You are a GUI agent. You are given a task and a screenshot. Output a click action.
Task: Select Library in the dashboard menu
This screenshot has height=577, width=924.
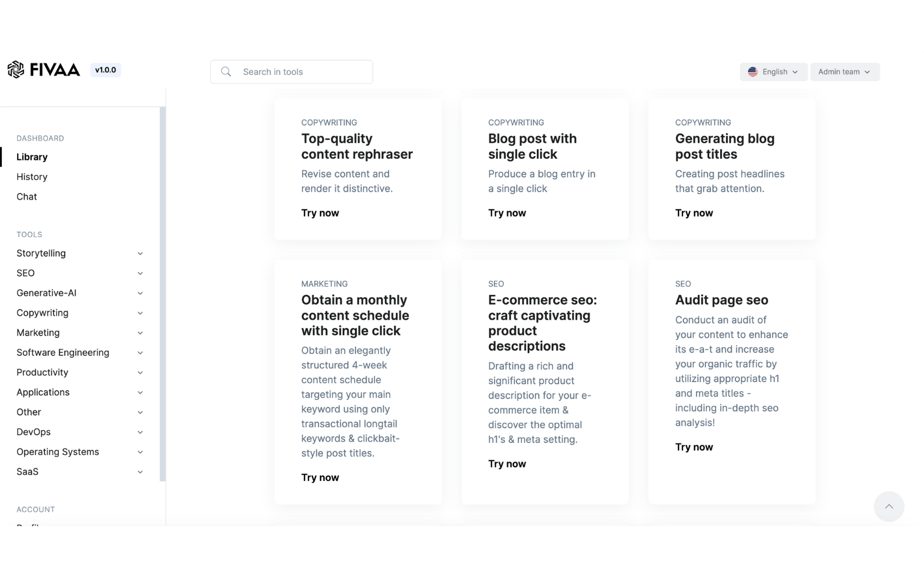(x=32, y=157)
